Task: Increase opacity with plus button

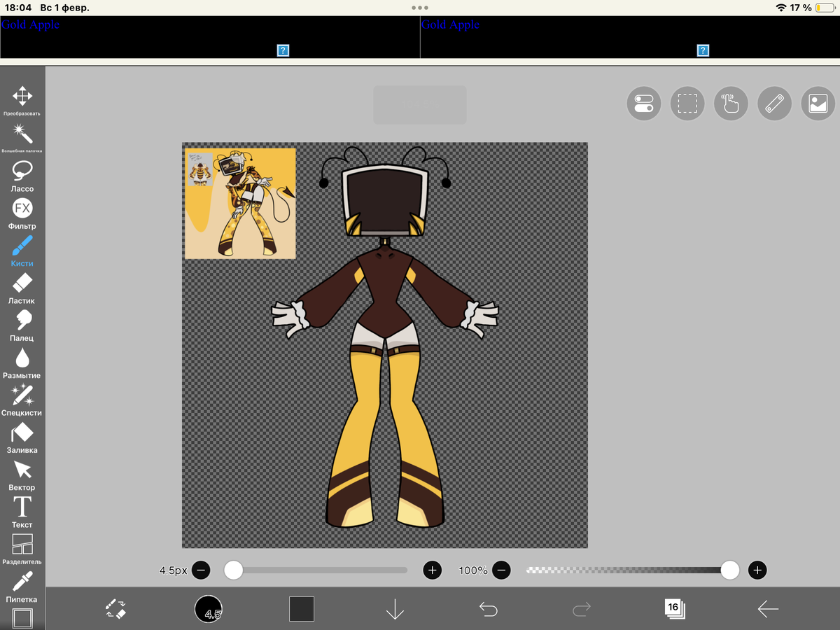Action: (757, 570)
